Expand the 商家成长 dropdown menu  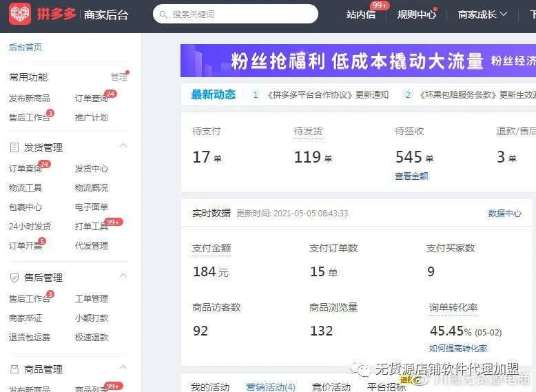coord(482,14)
